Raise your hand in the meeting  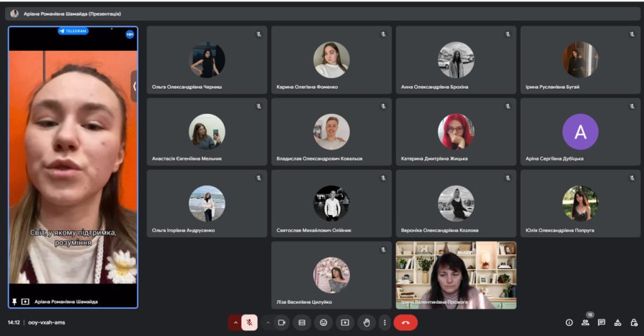coord(366,323)
